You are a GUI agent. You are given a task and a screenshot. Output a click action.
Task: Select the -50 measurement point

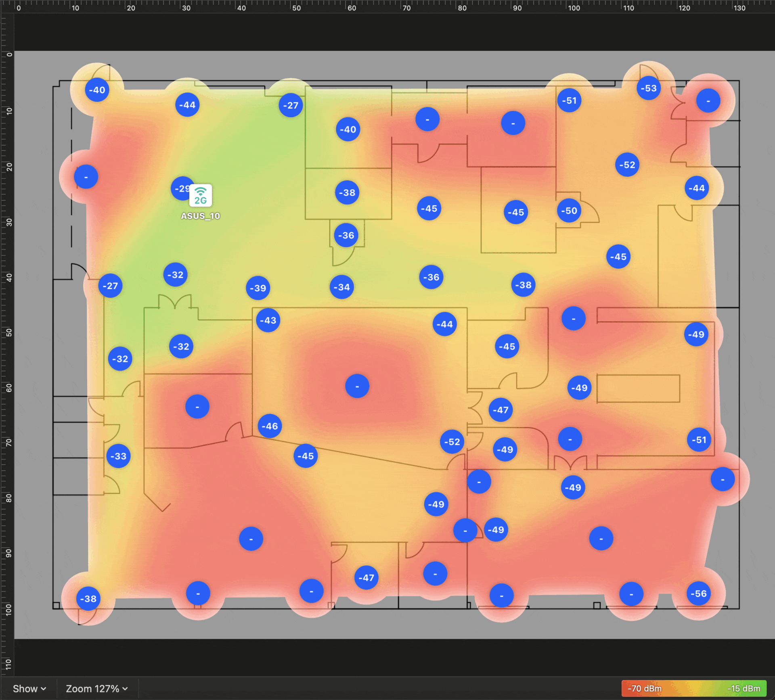[x=569, y=211]
